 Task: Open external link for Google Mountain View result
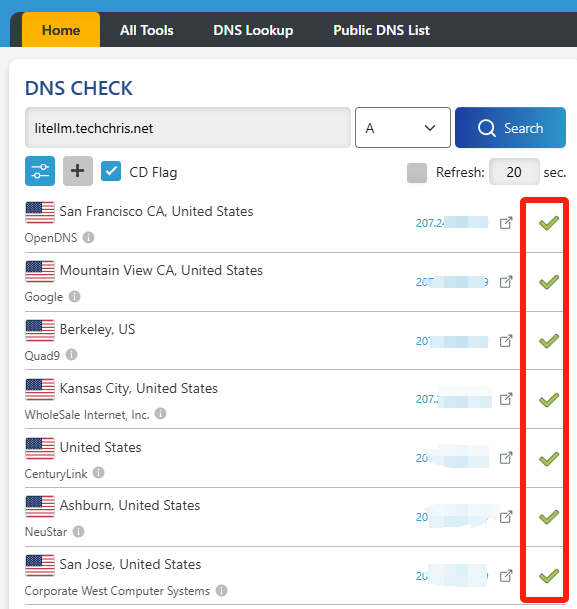click(506, 282)
